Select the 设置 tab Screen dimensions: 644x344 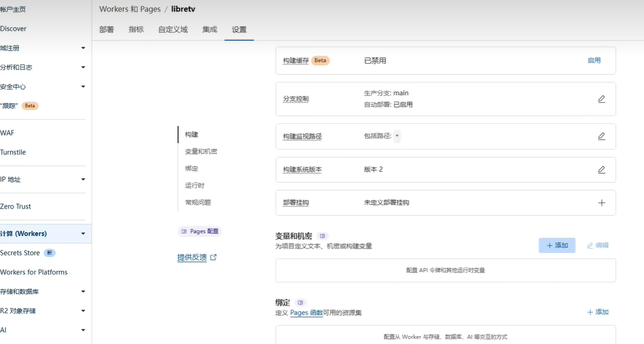(239, 30)
